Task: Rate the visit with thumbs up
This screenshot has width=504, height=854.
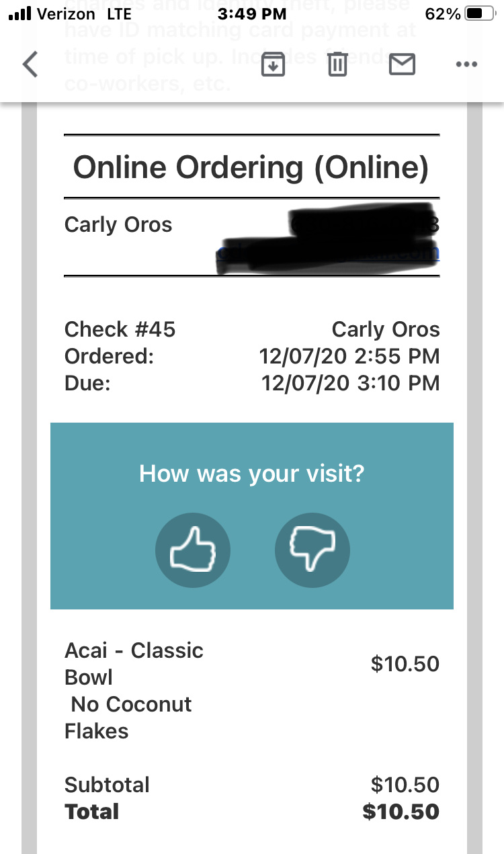Action: point(193,550)
